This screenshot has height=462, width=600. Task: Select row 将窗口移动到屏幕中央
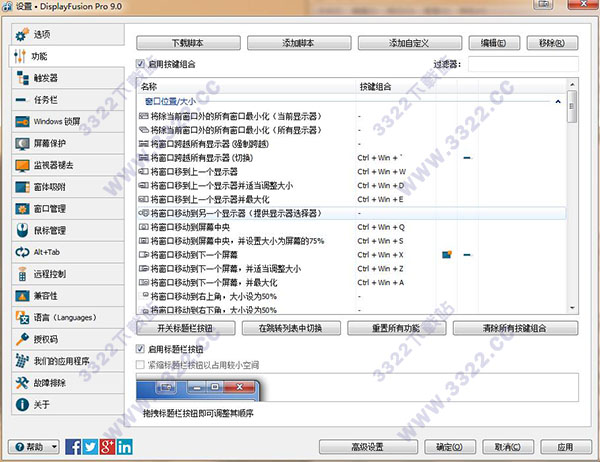(351, 227)
